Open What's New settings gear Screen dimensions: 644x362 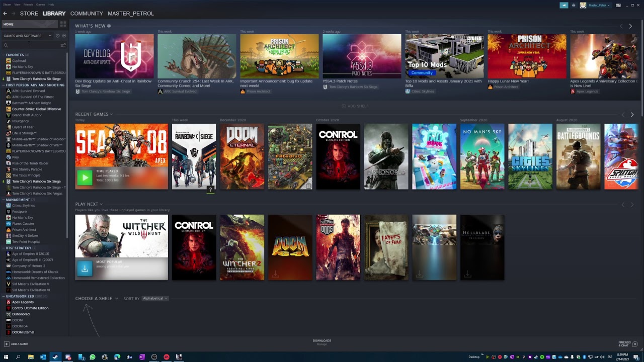[x=109, y=26]
